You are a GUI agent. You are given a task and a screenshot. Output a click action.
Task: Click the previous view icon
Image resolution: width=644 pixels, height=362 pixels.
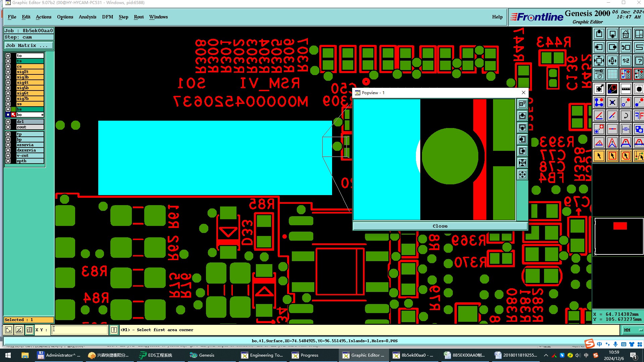point(626,47)
